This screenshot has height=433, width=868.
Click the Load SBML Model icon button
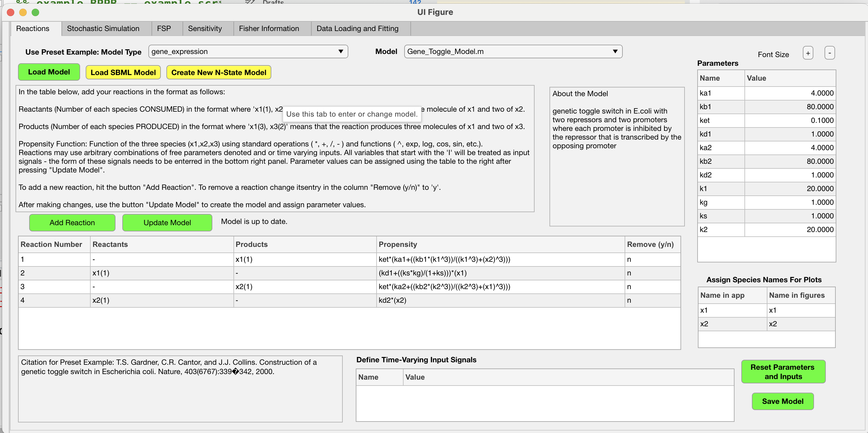(x=122, y=73)
